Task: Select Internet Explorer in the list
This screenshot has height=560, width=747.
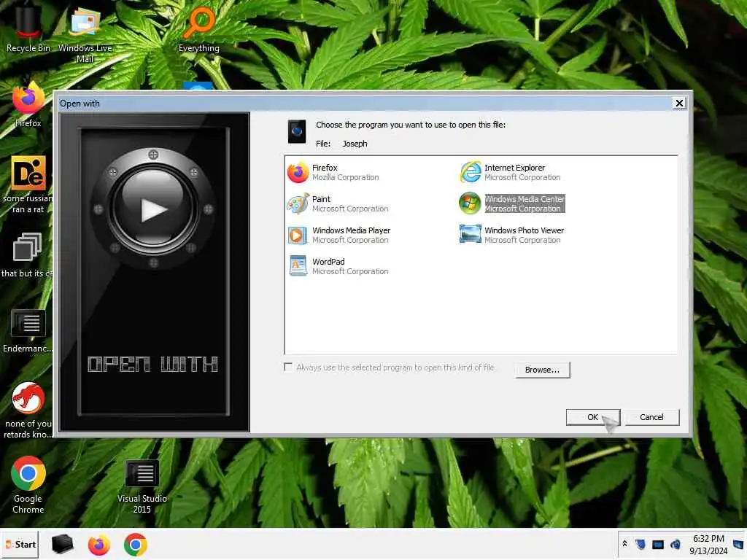Action: (x=510, y=172)
